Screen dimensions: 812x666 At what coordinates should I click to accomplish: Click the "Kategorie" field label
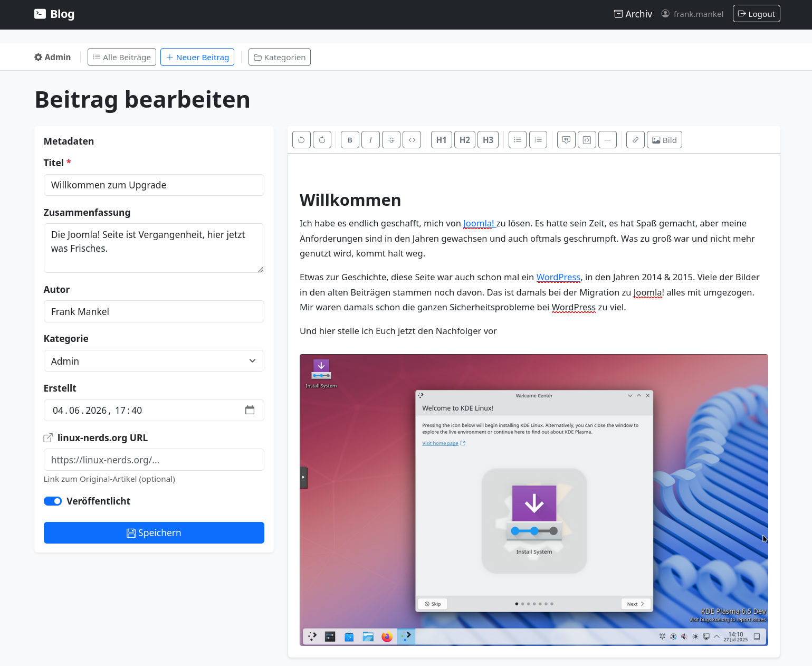click(x=66, y=339)
